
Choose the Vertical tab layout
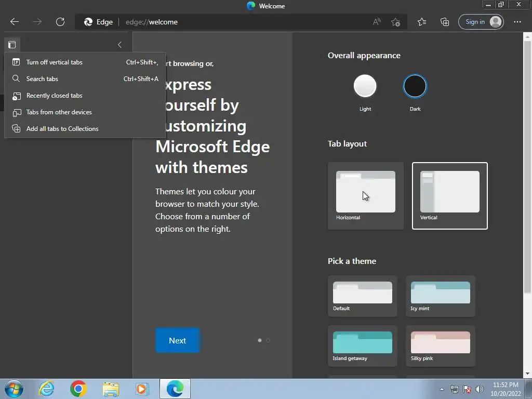[x=450, y=196]
